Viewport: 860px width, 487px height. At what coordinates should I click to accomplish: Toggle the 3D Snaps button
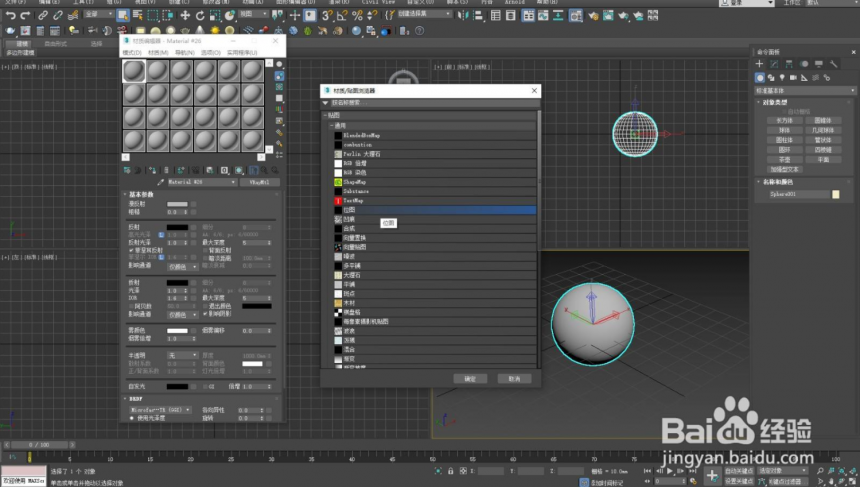pos(327,15)
